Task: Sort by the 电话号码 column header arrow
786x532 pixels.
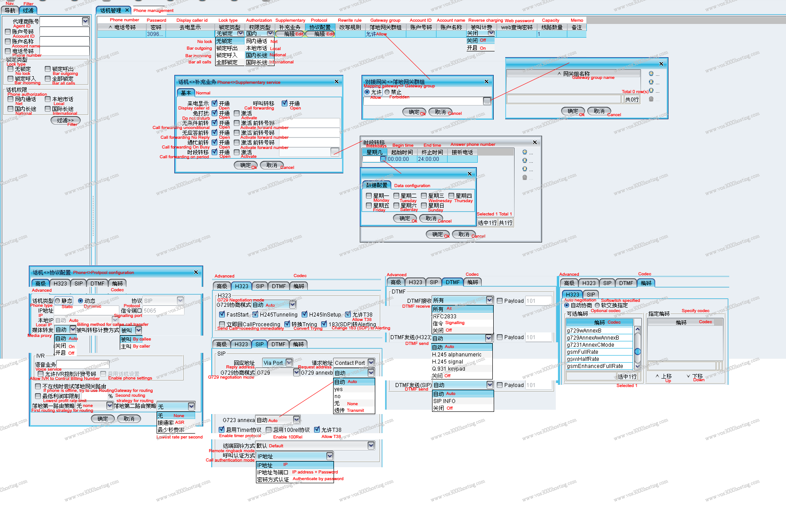Action: [x=110, y=27]
